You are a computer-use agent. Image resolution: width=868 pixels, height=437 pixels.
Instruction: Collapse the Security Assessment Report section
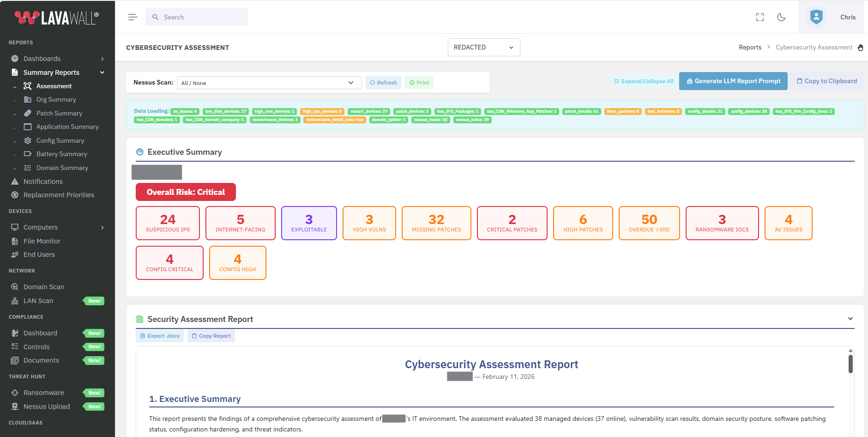(x=850, y=318)
